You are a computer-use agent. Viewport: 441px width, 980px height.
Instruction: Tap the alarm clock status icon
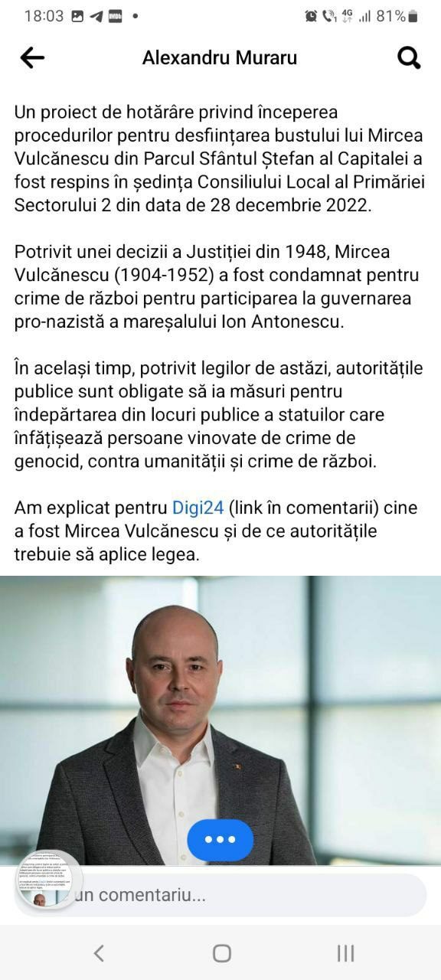pos(311,16)
